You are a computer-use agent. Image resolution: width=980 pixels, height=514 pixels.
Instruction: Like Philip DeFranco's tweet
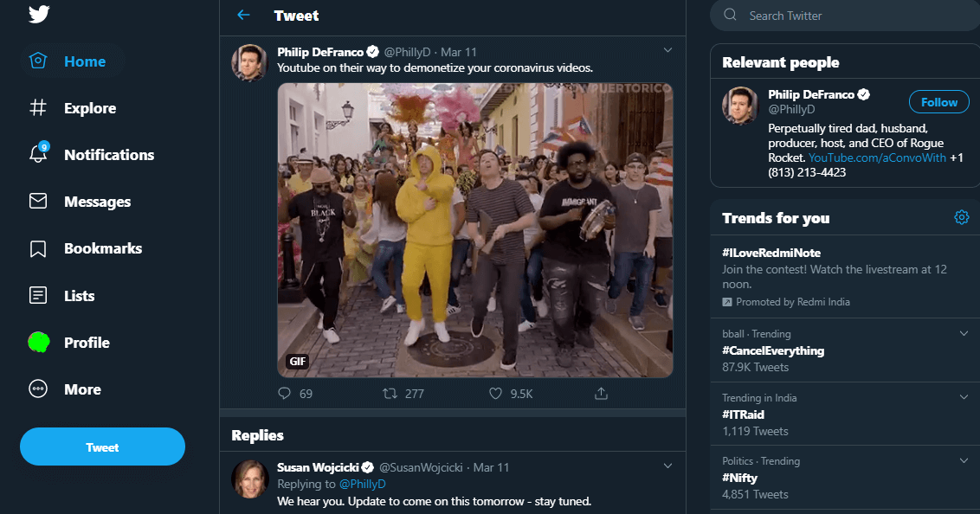click(495, 393)
